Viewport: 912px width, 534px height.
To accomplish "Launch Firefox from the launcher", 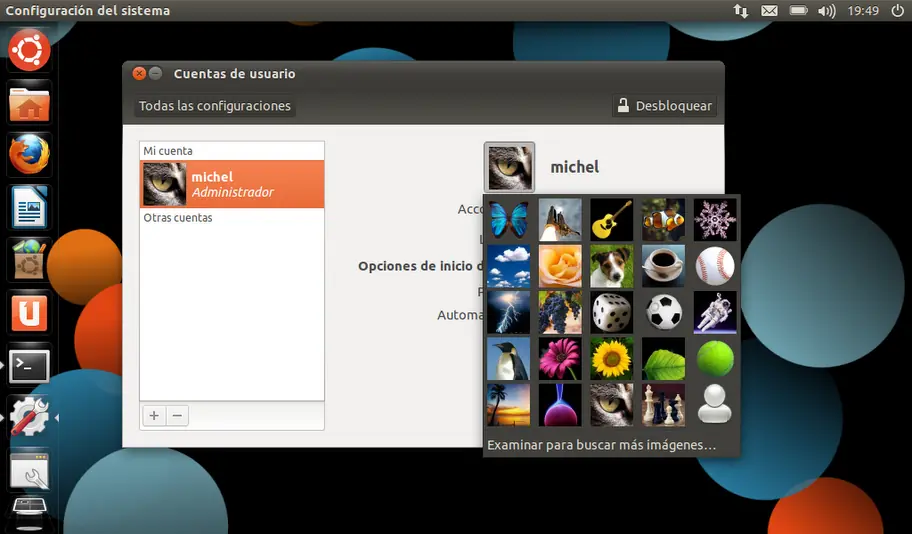I will [x=29, y=155].
